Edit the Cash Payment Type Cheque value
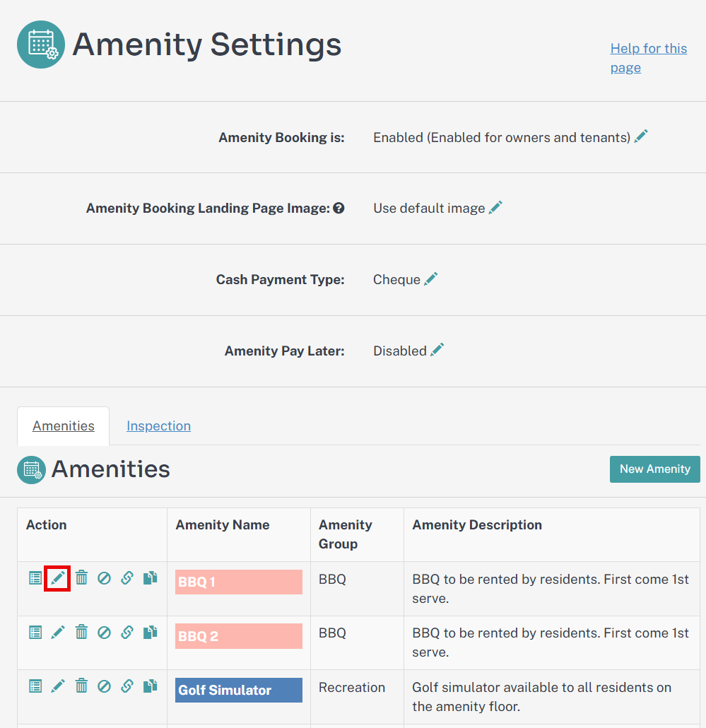Viewport: 706px width, 728px height. tap(431, 278)
